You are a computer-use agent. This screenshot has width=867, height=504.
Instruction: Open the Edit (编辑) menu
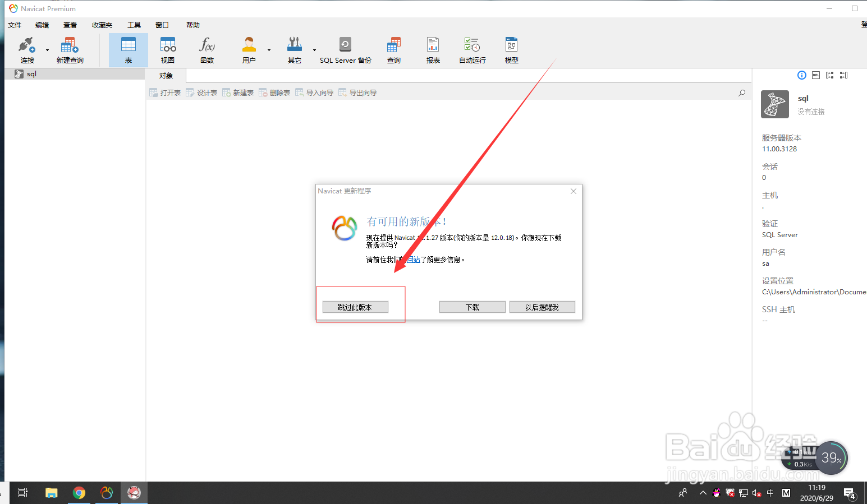[42, 25]
